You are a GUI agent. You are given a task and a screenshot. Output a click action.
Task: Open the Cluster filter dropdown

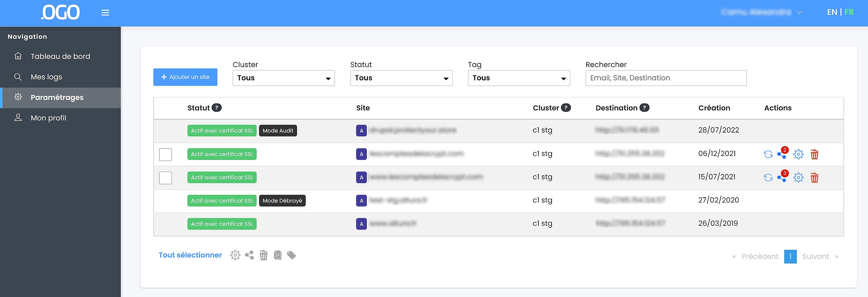point(283,78)
